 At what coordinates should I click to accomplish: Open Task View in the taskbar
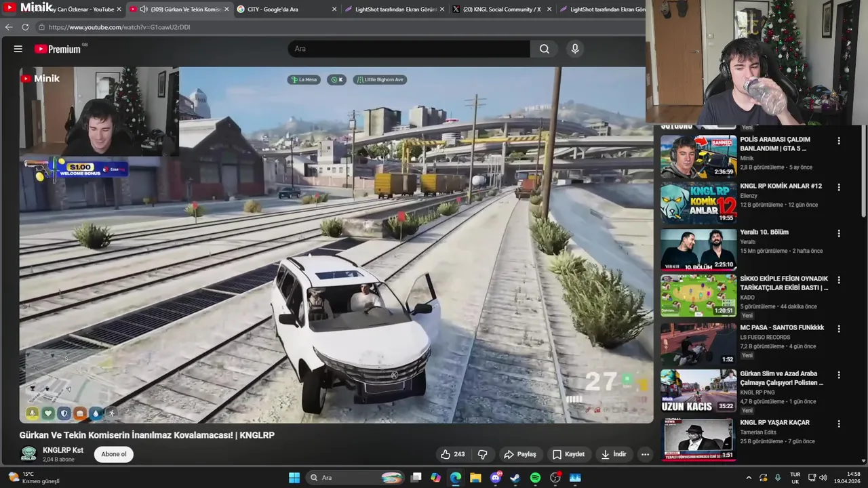(416, 478)
